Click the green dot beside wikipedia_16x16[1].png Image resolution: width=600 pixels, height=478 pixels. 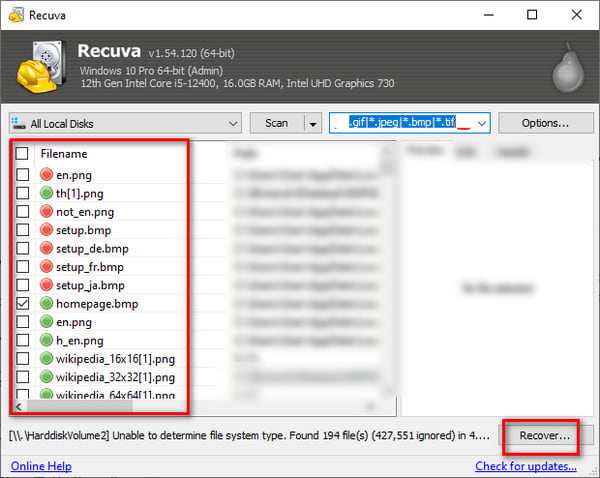point(46,358)
